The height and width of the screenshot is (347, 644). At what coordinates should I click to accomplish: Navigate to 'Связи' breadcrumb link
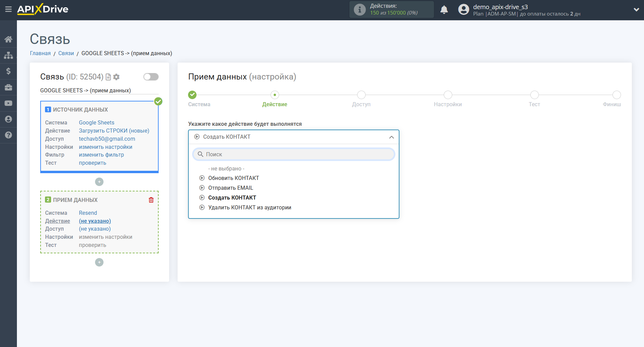[x=66, y=53]
